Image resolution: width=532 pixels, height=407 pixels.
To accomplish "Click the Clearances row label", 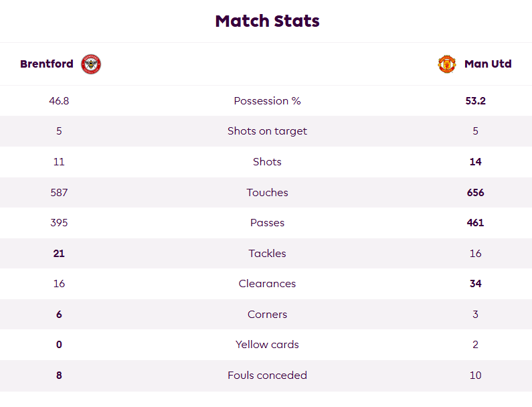I will tap(268, 283).
